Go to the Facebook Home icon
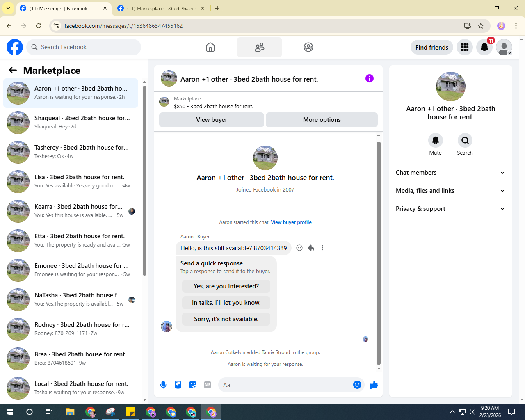The image size is (525, 420). click(x=210, y=47)
